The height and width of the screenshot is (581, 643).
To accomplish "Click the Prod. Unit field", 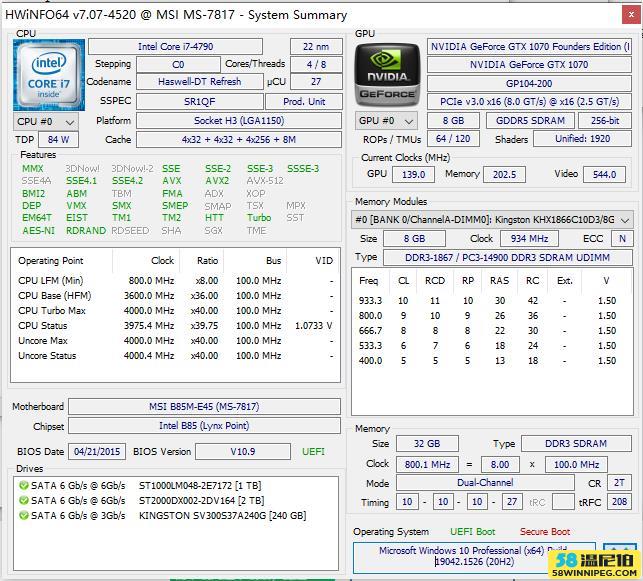I will pos(304,101).
